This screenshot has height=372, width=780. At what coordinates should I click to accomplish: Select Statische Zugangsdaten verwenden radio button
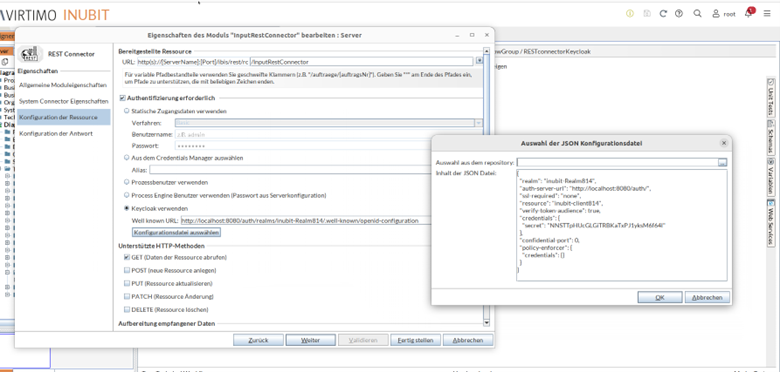coord(126,111)
